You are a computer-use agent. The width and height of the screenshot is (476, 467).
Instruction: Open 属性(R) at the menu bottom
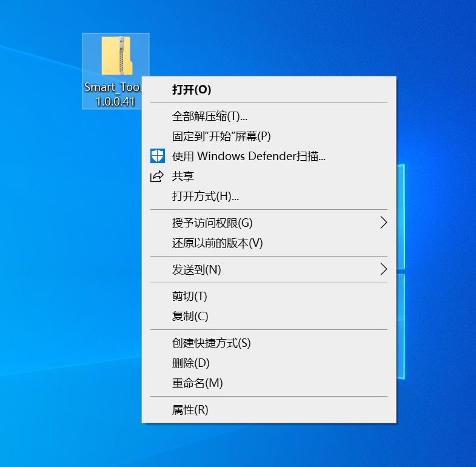(190, 410)
